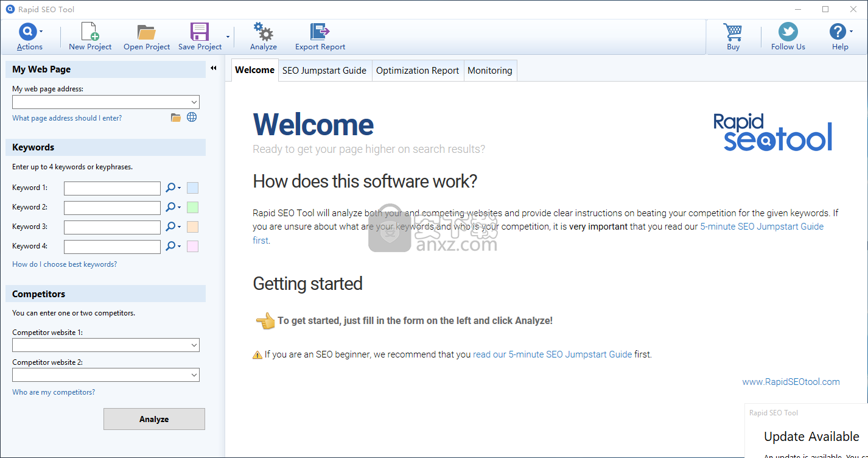Click Keyword 3 orange color swatch
This screenshot has width=868, height=458.
click(x=192, y=227)
